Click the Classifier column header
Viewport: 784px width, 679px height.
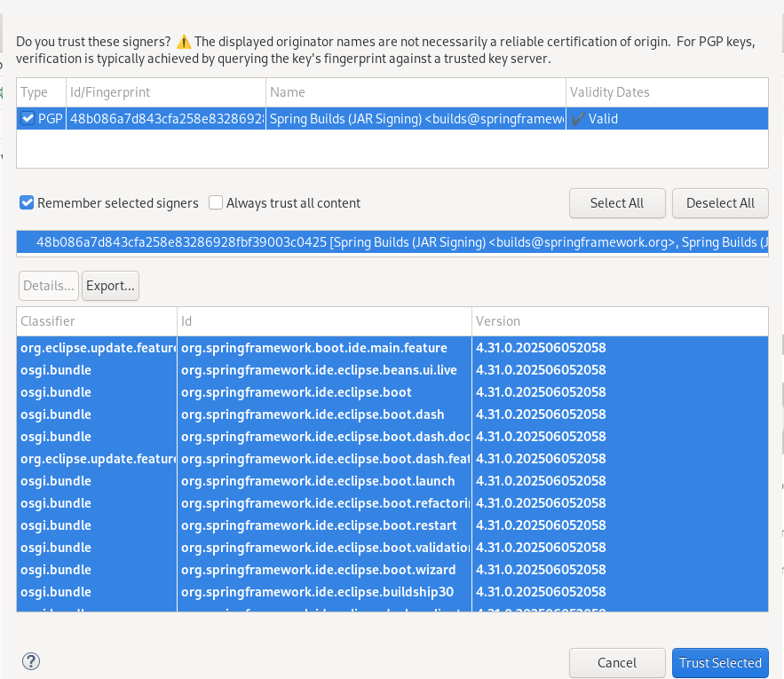(x=97, y=321)
